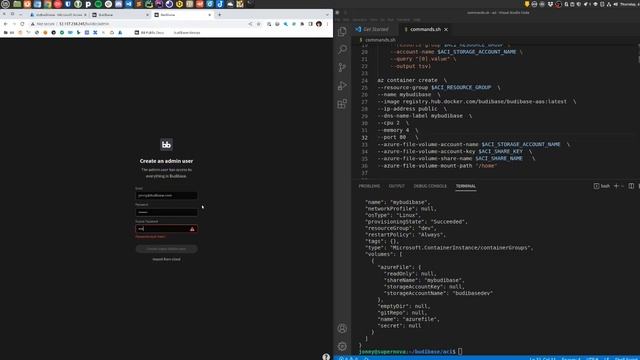The width and height of the screenshot is (640, 360).
Task: Go back in the browser
Action: point(5,24)
